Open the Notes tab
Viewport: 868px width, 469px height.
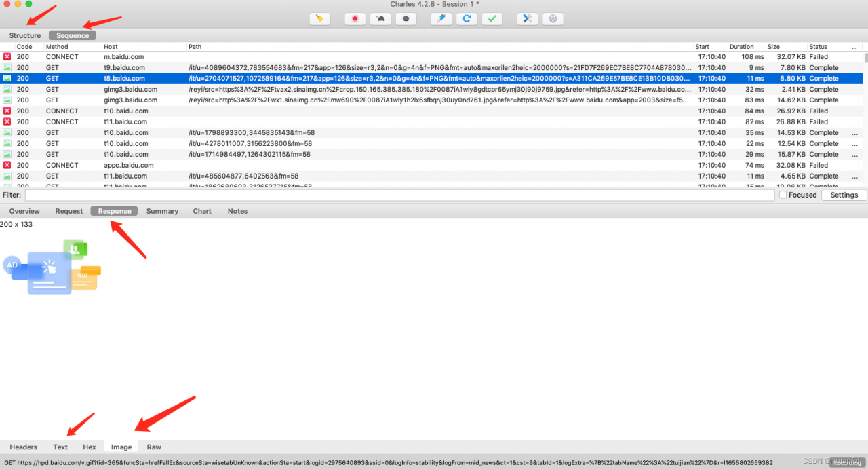237,211
